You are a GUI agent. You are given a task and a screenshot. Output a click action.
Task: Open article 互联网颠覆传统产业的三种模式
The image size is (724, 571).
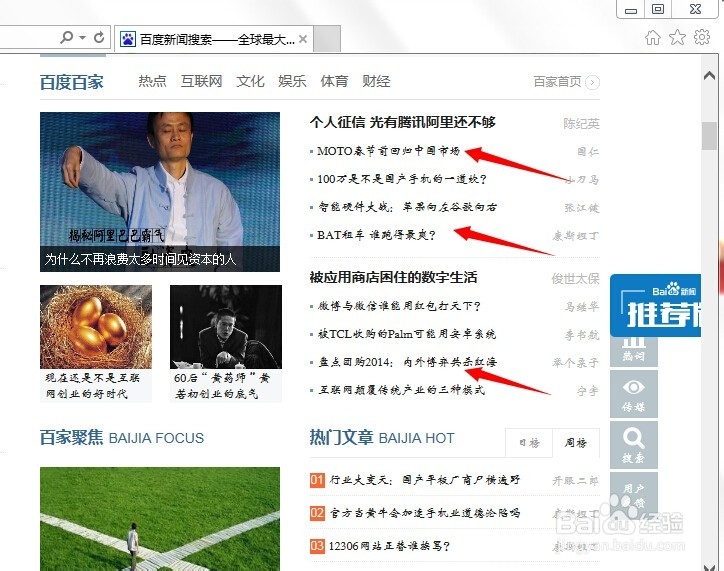401,390
